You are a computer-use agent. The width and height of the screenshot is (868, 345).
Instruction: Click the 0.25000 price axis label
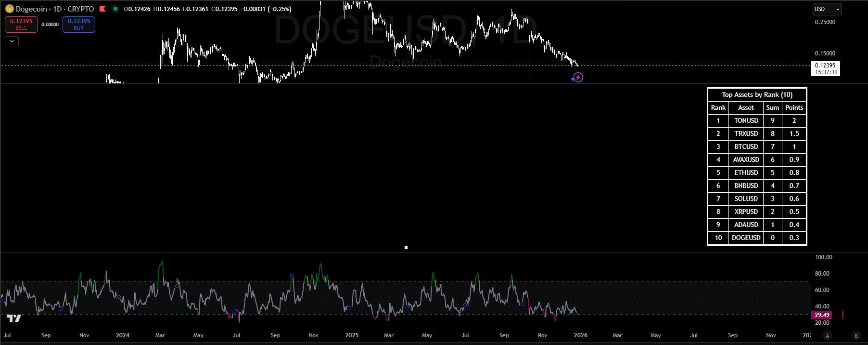click(x=825, y=22)
